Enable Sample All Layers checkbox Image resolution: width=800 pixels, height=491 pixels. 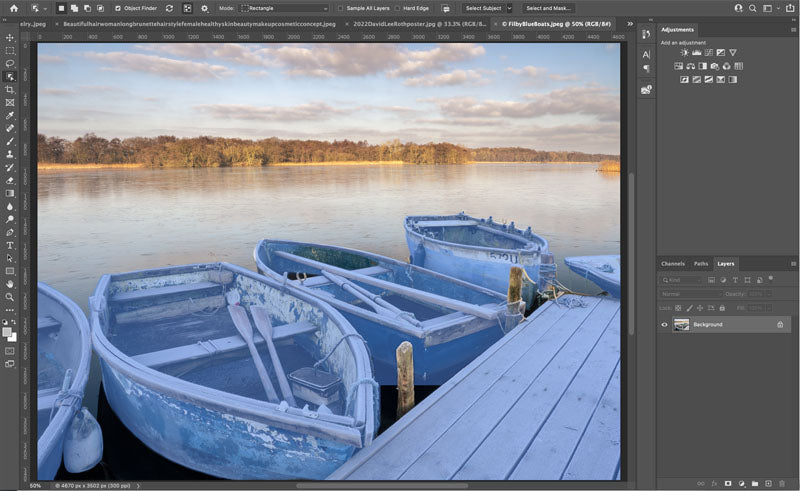[x=340, y=8]
